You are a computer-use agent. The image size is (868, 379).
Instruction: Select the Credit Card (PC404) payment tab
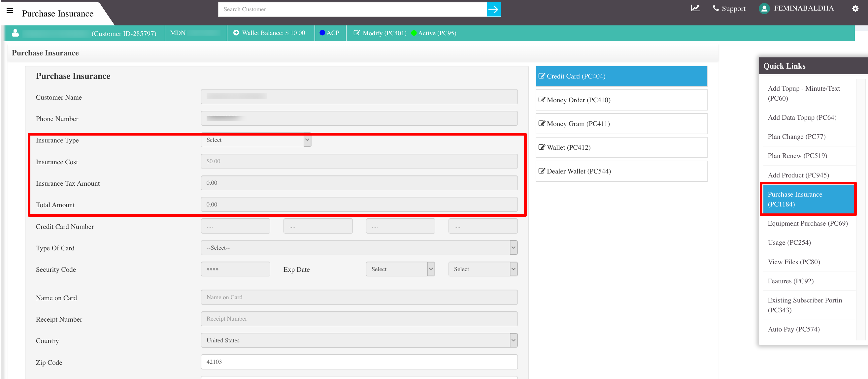pos(621,77)
